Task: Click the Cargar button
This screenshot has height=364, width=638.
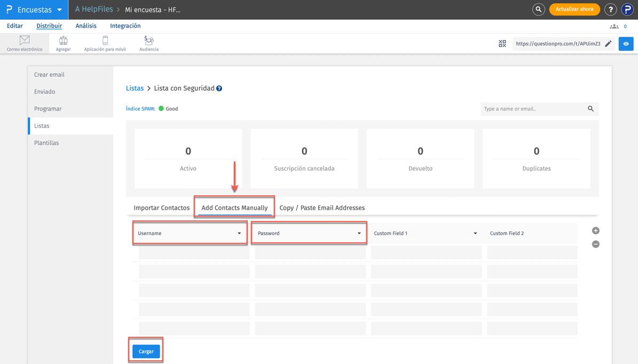Action: (146, 351)
